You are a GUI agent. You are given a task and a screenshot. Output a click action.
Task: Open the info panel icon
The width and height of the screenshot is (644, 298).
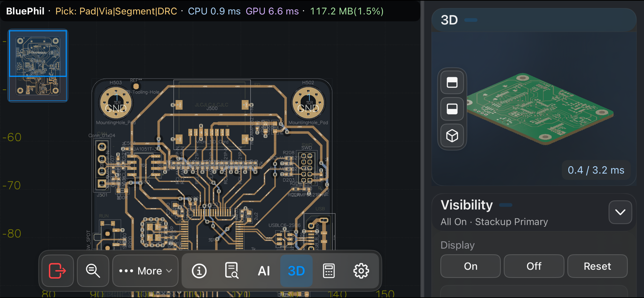(199, 271)
